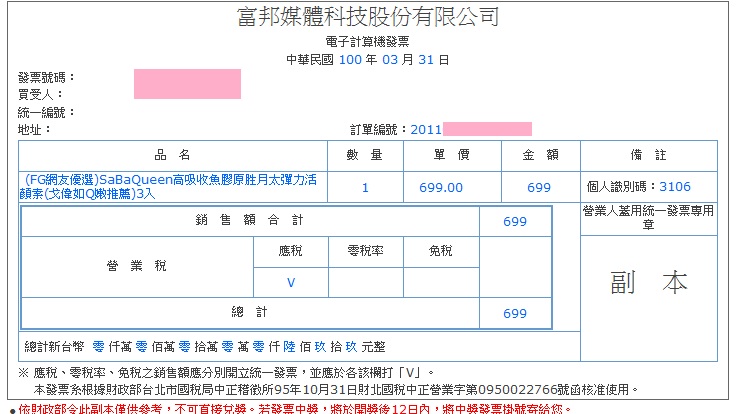This screenshot has width=747, height=414.
Task: Click the 金額 column header
Action: coord(540,155)
